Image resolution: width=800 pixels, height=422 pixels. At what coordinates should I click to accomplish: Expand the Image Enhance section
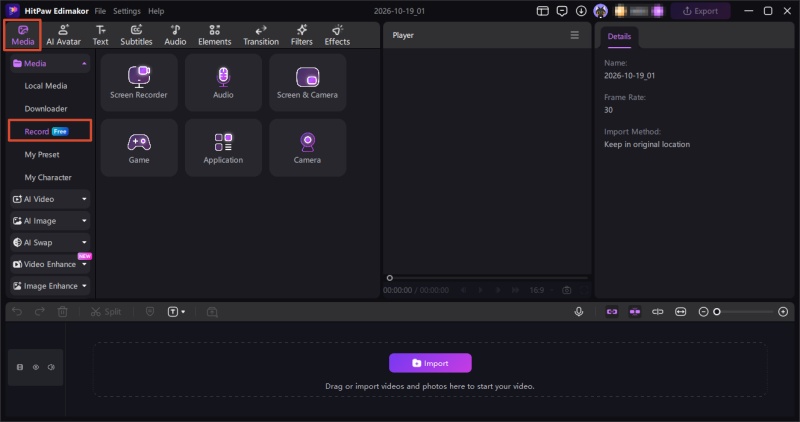click(50, 286)
